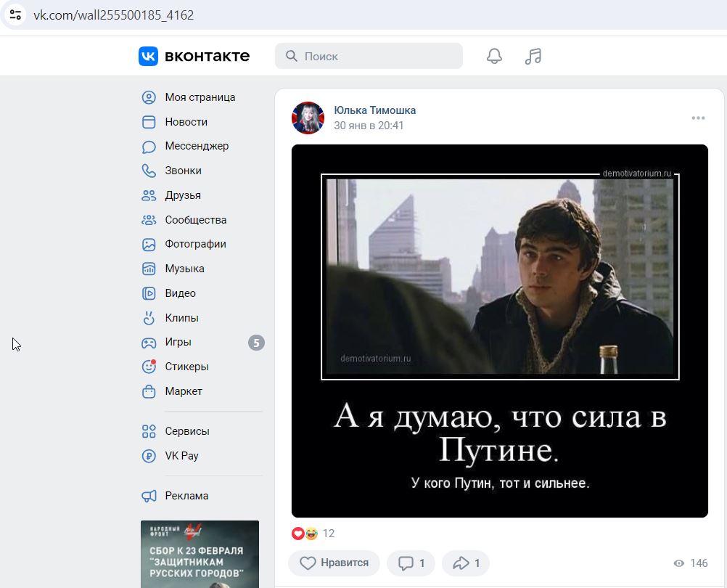Click the author's avatar picture
Image resolution: width=727 pixels, height=588 pixels.
[x=308, y=118]
